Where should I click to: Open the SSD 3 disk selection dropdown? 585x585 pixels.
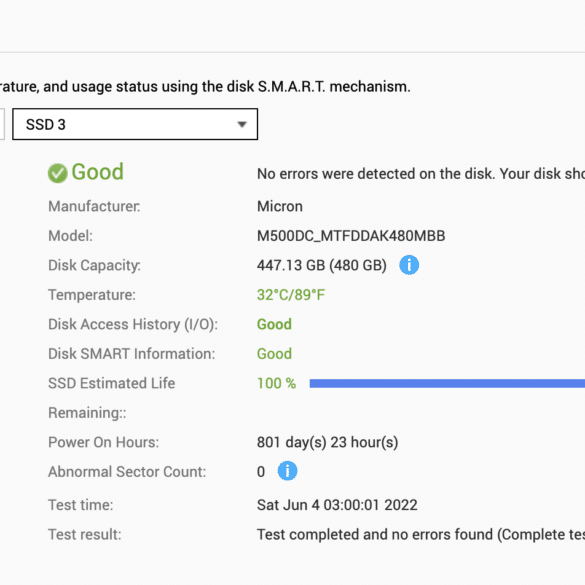[135, 124]
